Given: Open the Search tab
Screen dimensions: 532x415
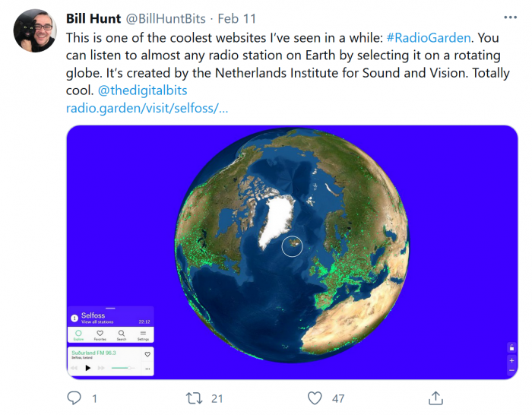Looking at the screenshot, I should [122, 335].
